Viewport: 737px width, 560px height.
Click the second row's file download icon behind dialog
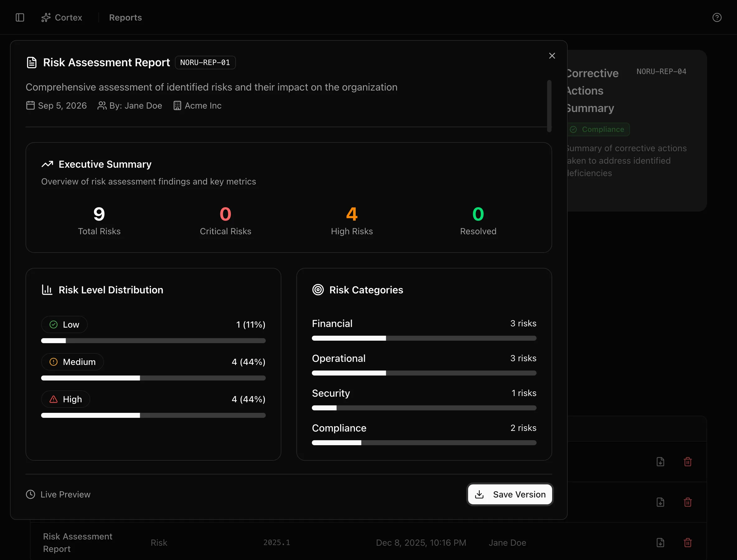tap(660, 502)
